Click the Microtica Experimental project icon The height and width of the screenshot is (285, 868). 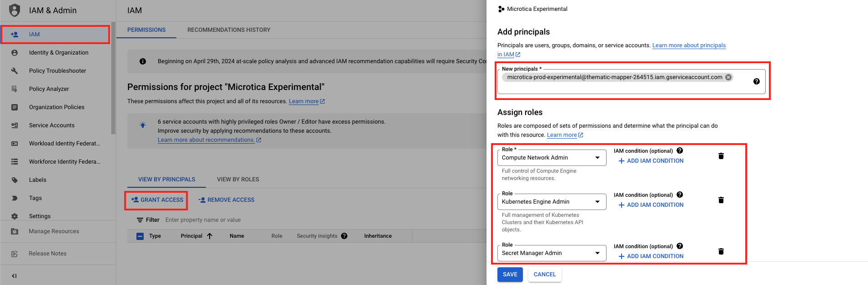[501, 9]
